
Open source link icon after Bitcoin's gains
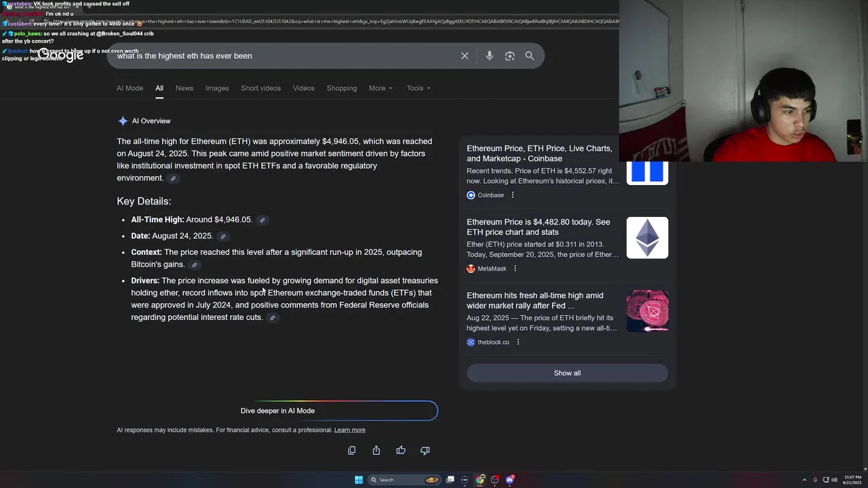195,265
